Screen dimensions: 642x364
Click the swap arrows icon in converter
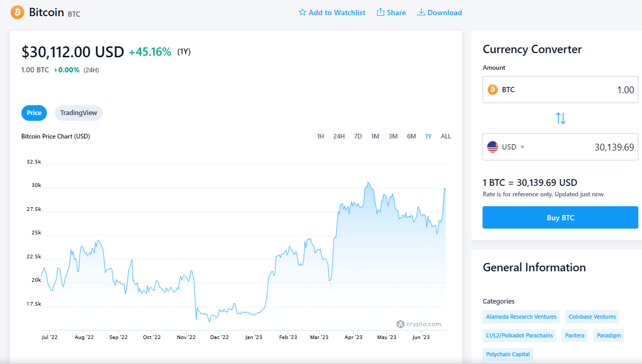(x=561, y=118)
